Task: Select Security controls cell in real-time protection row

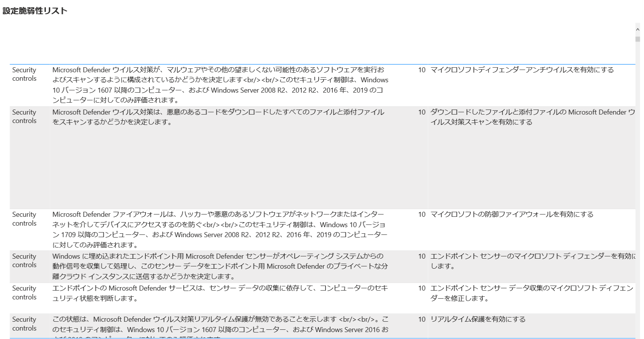Action: 24,324
